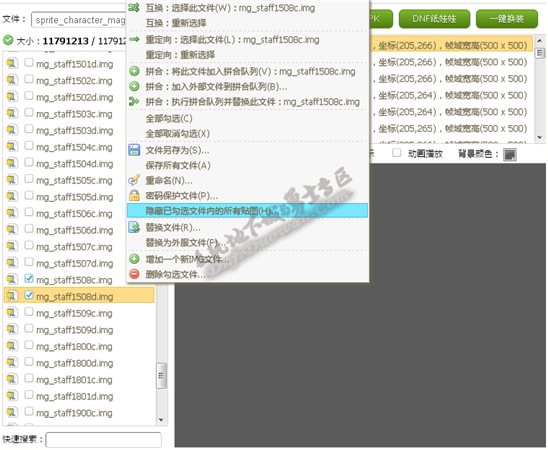
Task: Click the padlock icon beside 密码保护文件
Action: (134, 195)
